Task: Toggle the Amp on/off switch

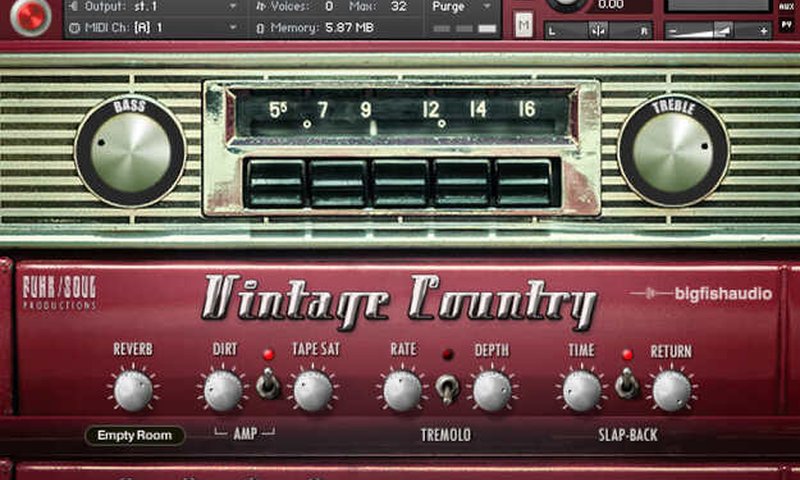Action: [x=268, y=384]
